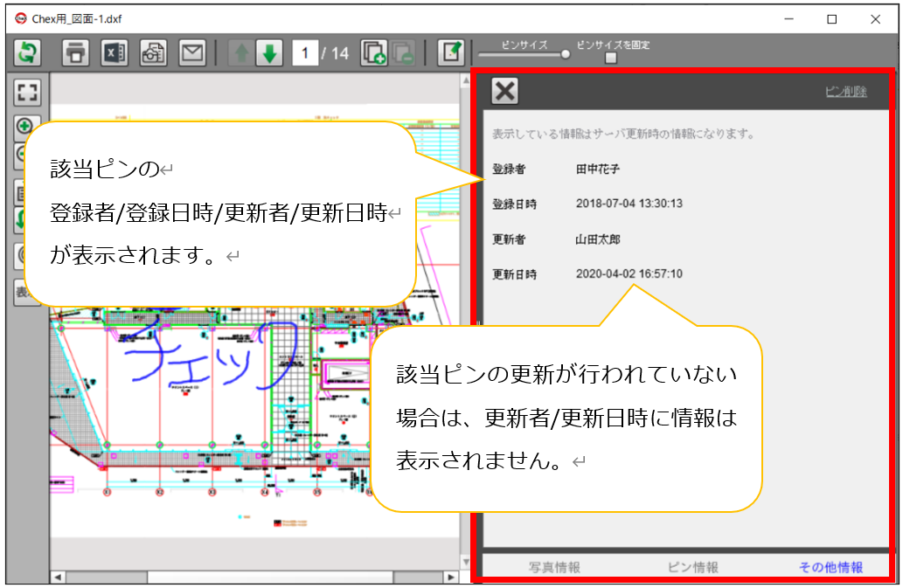Click the page number input field

pyautogui.click(x=305, y=53)
